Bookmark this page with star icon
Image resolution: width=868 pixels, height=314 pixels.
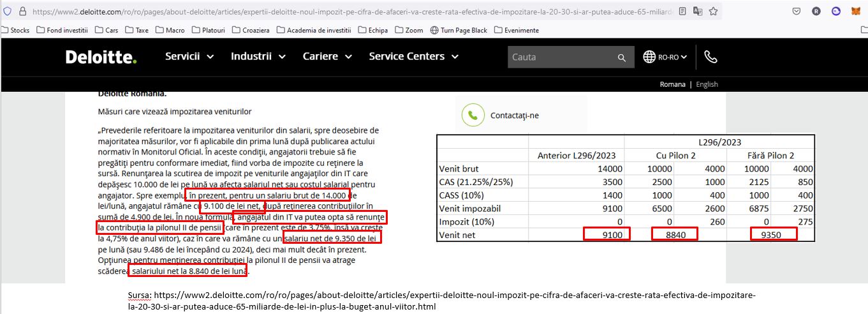713,11
